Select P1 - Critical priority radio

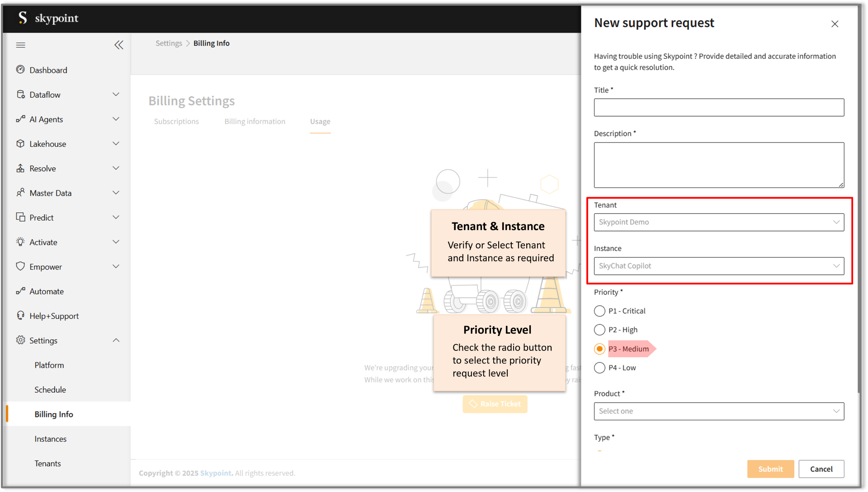[599, 311]
